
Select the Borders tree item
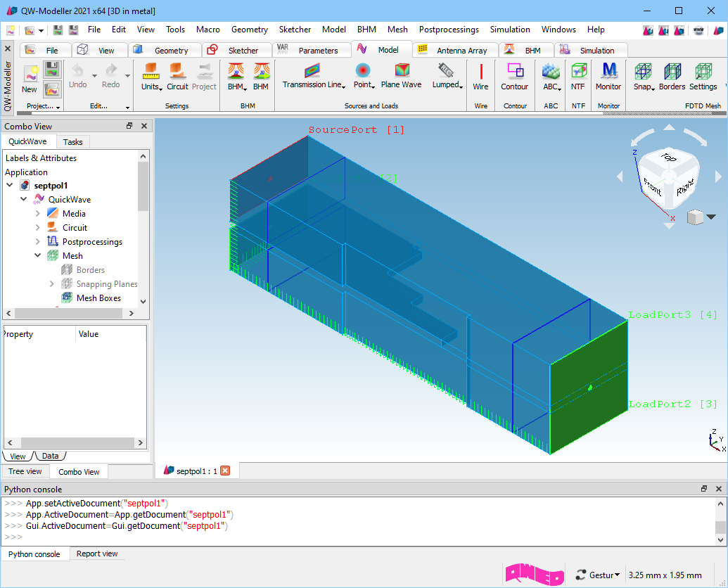pyautogui.click(x=91, y=269)
